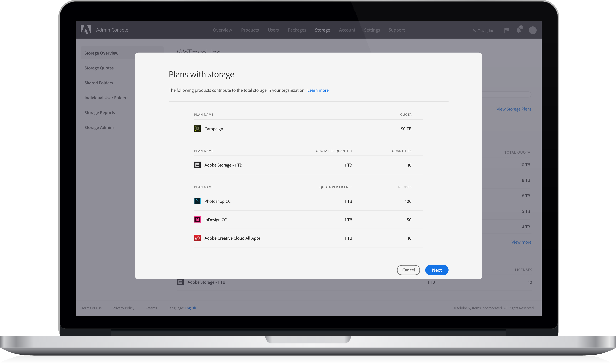The height and width of the screenshot is (364, 616).
Task: Open Storage Admins in sidebar
Action: point(99,127)
